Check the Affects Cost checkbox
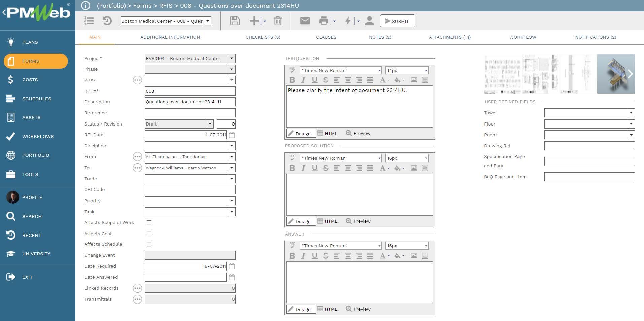644x321 pixels. pos(149,234)
